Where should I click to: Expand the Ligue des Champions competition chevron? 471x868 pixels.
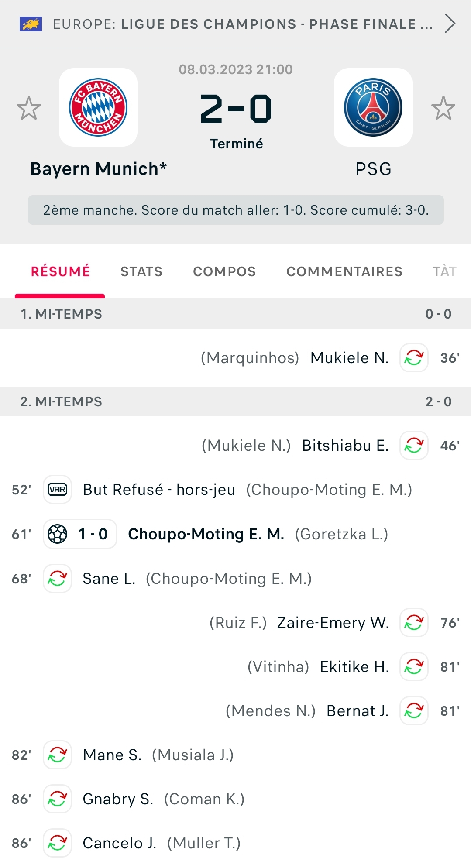click(450, 24)
